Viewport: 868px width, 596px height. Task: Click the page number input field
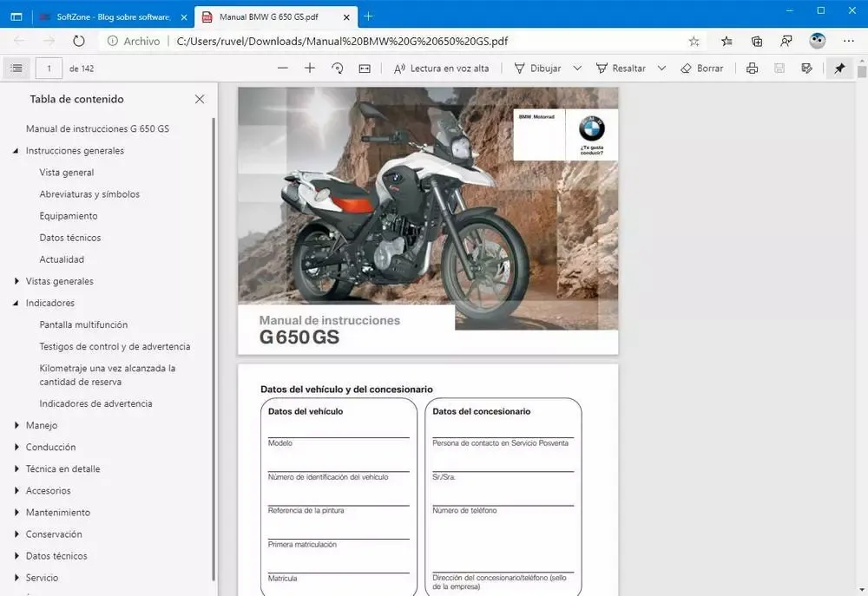tap(49, 68)
